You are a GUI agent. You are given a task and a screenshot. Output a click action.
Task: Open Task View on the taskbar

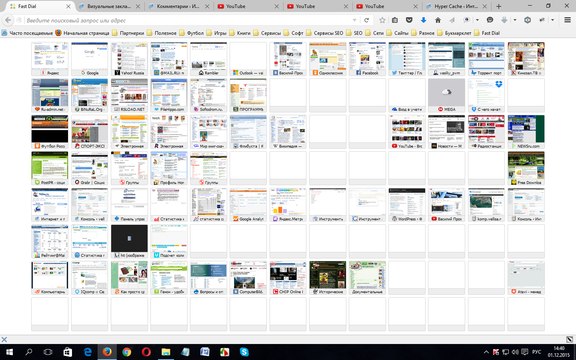pos(48,352)
